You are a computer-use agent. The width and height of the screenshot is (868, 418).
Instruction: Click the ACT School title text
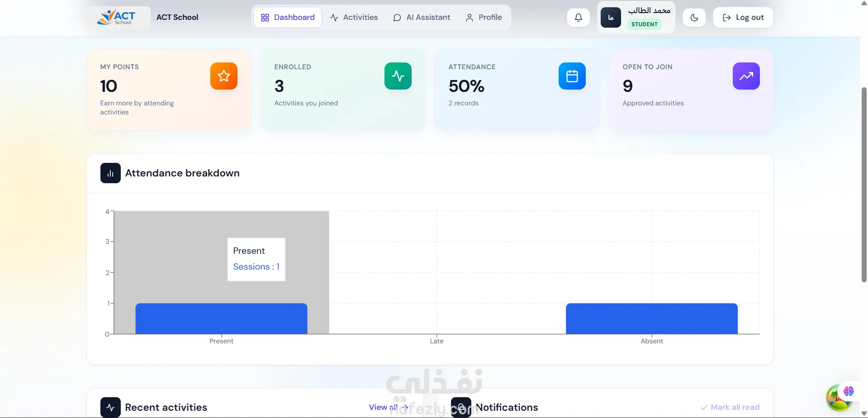pos(177,17)
